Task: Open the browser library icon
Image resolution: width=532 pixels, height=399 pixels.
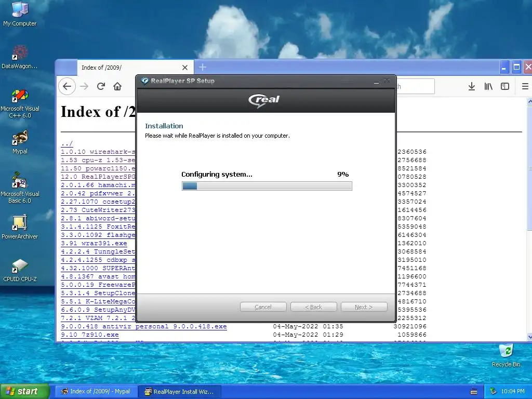Action: click(x=488, y=87)
